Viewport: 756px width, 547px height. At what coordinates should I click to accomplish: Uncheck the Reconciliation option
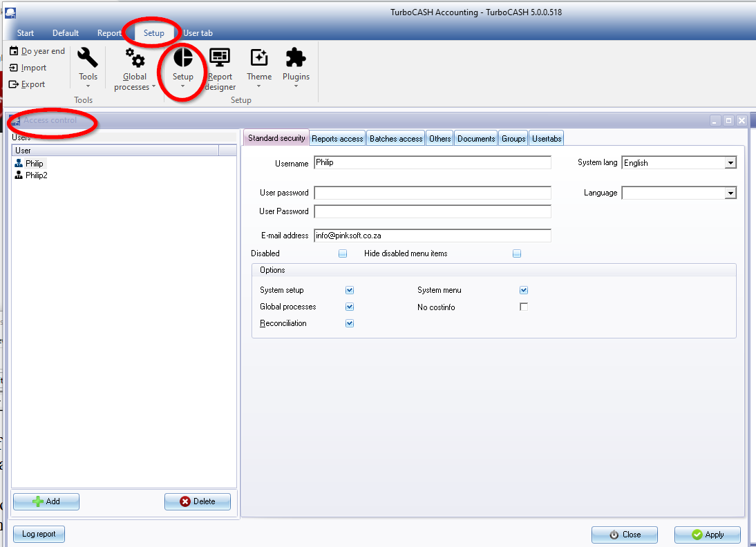(350, 323)
